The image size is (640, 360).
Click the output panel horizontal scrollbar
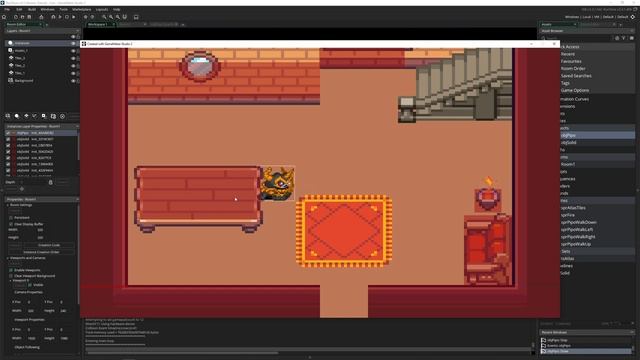[x=182, y=353]
